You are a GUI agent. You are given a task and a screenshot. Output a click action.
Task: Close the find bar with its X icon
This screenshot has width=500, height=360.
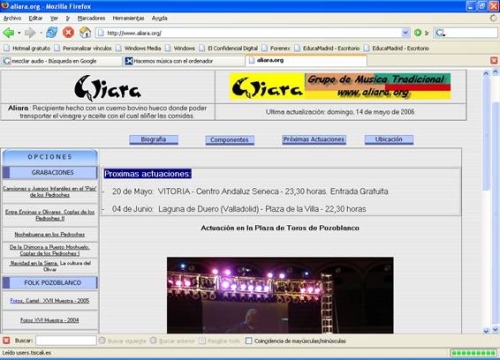pyautogui.click(x=6, y=340)
